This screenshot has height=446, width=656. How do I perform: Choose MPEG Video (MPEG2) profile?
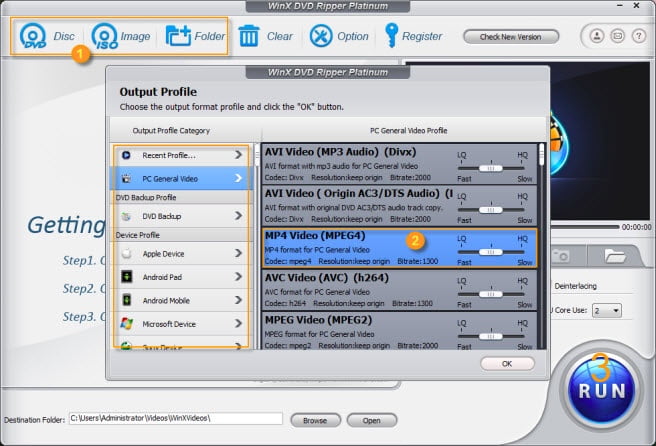[x=399, y=331]
